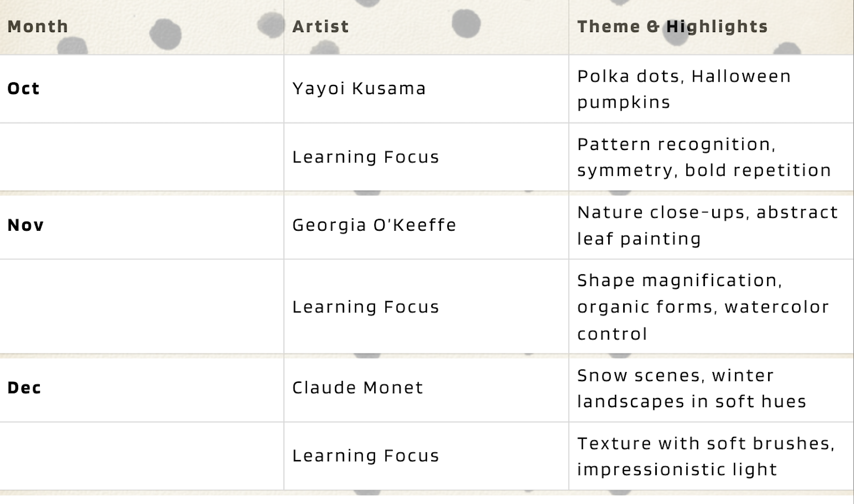Image resolution: width=854 pixels, height=504 pixels.
Task: Click Learning Focus cell below Georgia O'Keeffe
Action: coord(365,307)
